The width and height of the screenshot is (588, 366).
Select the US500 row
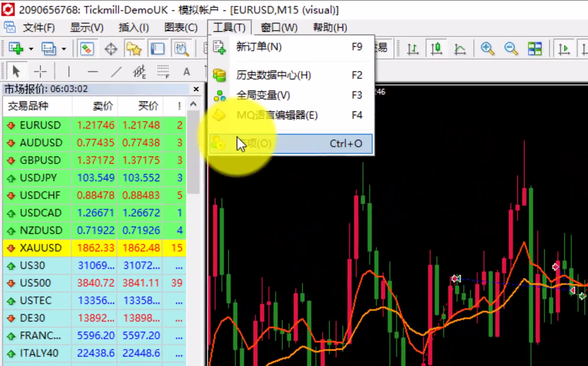pos(94,283)
